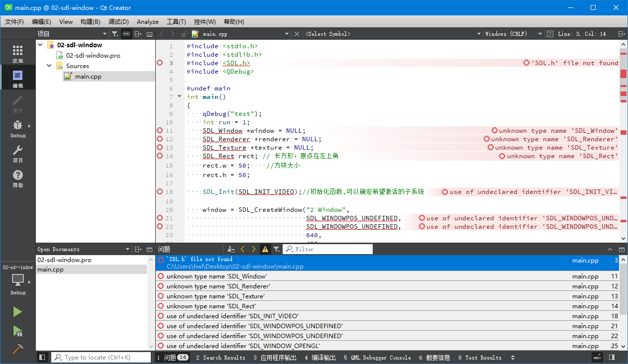This screenshot has width=628, height=364.
Task: Select 02-sdl-window.pro in Open Documents
Action: [x=92, y=260]
